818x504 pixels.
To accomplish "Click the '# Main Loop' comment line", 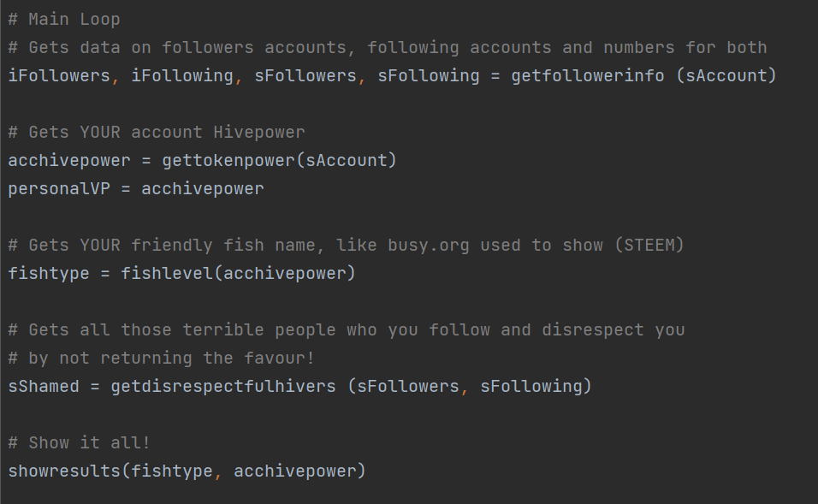I will (64, 20).
